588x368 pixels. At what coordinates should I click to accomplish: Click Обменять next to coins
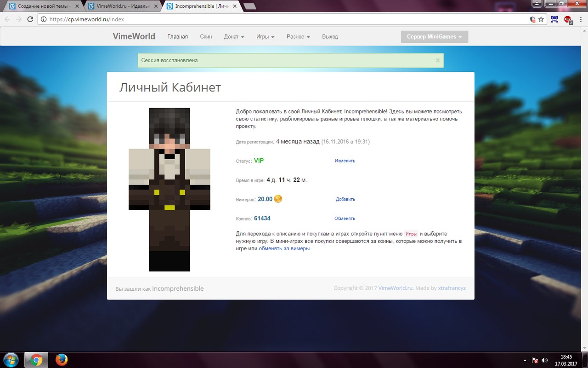345,218
